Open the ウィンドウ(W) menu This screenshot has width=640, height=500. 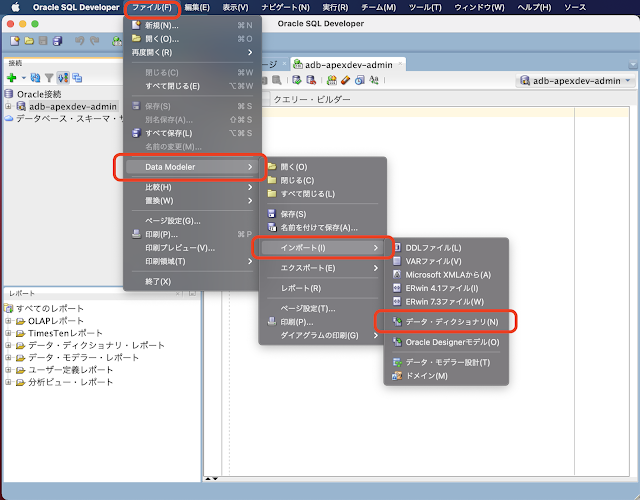click(479, 7)
